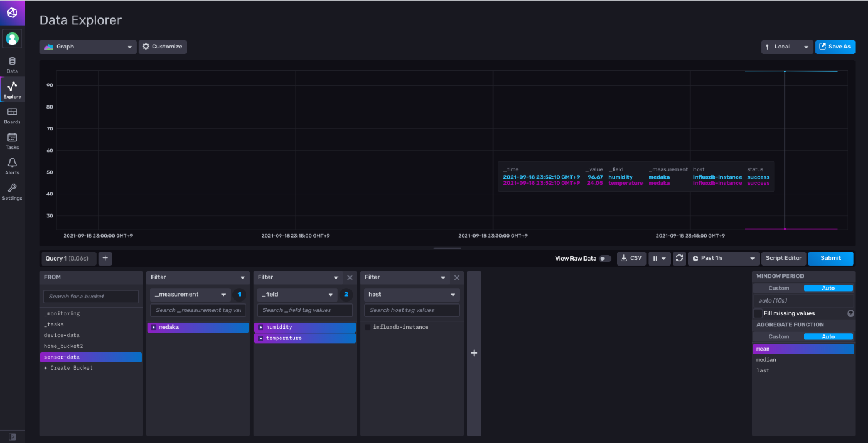This screenshot has width=868, height=443.
Task: Open the Past 1h time range dropdown
Action: coord(724,258)
